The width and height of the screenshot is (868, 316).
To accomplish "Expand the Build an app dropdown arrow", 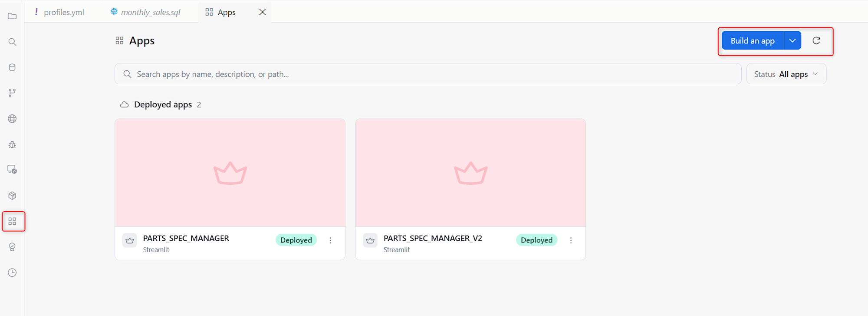I will point(792,40).
